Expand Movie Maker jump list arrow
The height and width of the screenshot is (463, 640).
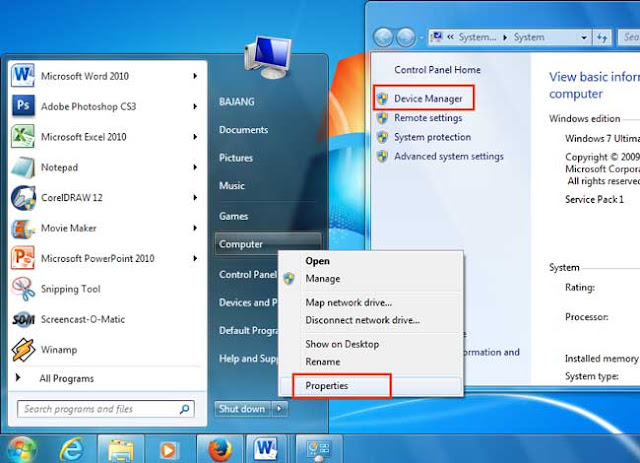[195, 228]
